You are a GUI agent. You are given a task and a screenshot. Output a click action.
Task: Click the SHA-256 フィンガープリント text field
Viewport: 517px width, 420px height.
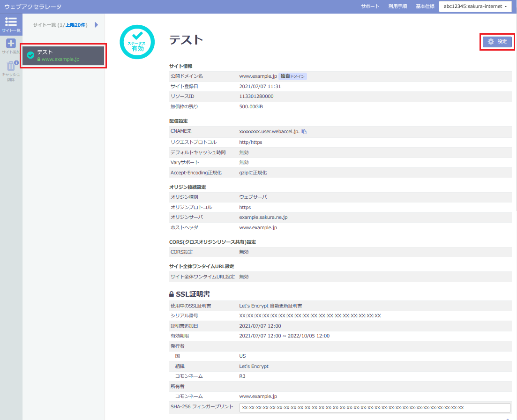375,408
